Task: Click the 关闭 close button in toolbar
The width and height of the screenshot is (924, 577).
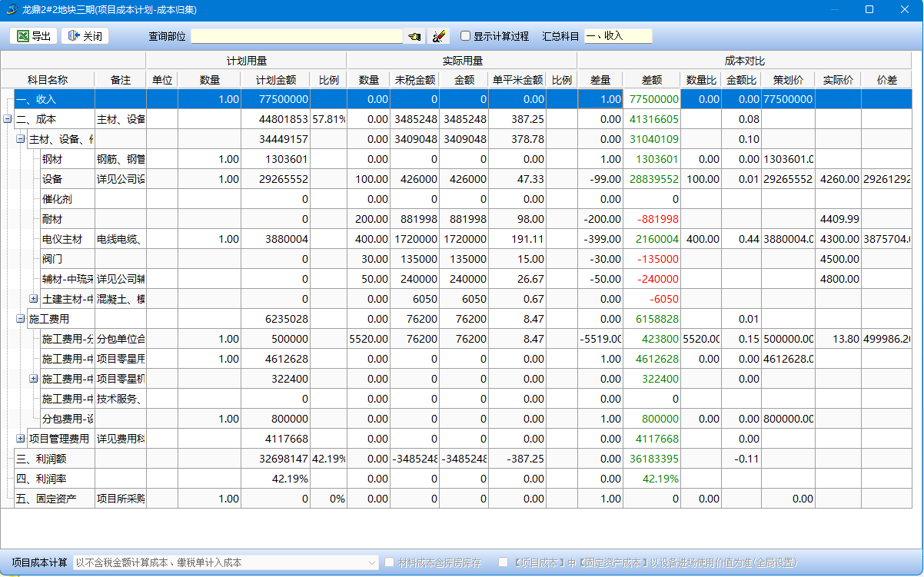Action: coord(85,36)
